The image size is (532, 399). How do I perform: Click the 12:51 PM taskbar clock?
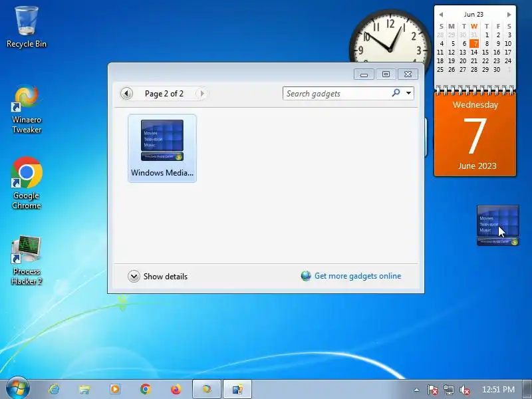[498, 390]
